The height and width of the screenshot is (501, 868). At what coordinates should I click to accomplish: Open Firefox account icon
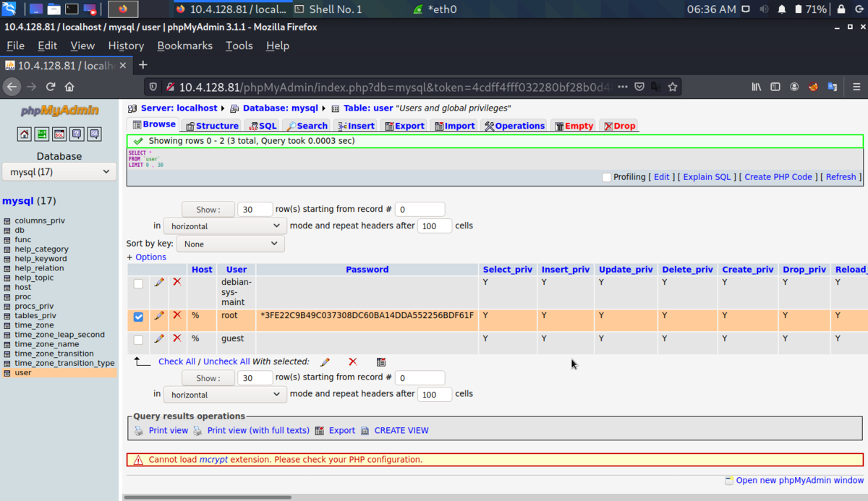[x=794, y=87]
